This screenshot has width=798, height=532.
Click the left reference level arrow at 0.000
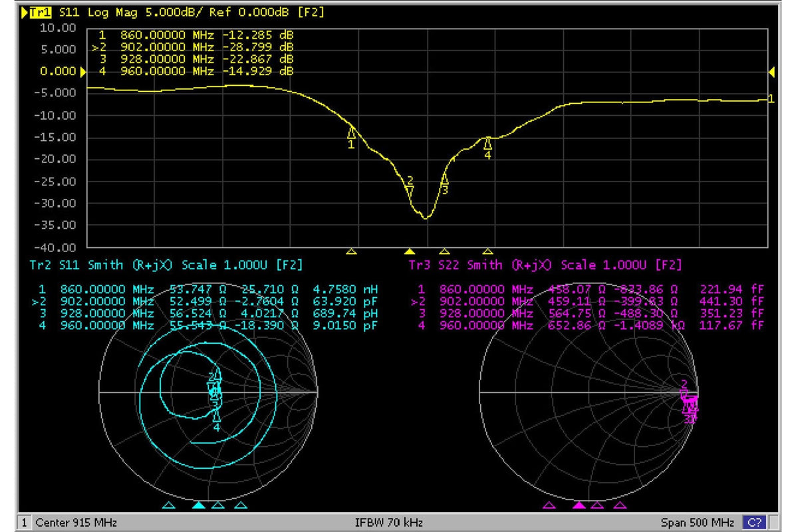click(83, 71)
